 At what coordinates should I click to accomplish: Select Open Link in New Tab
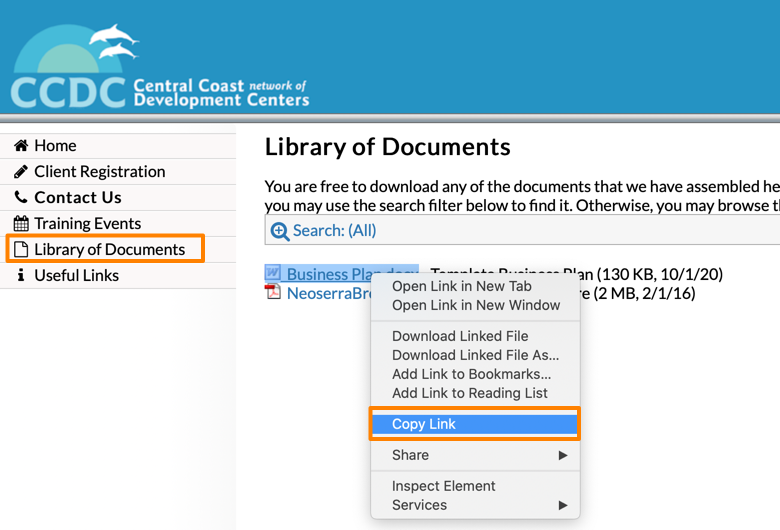pyautogui.click(x=461, y=286)
